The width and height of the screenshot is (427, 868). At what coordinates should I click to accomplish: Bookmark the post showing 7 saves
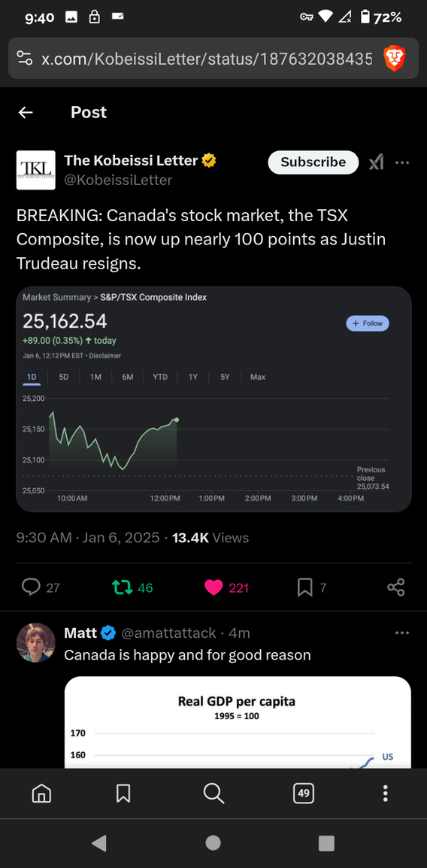tap(311, 587)
